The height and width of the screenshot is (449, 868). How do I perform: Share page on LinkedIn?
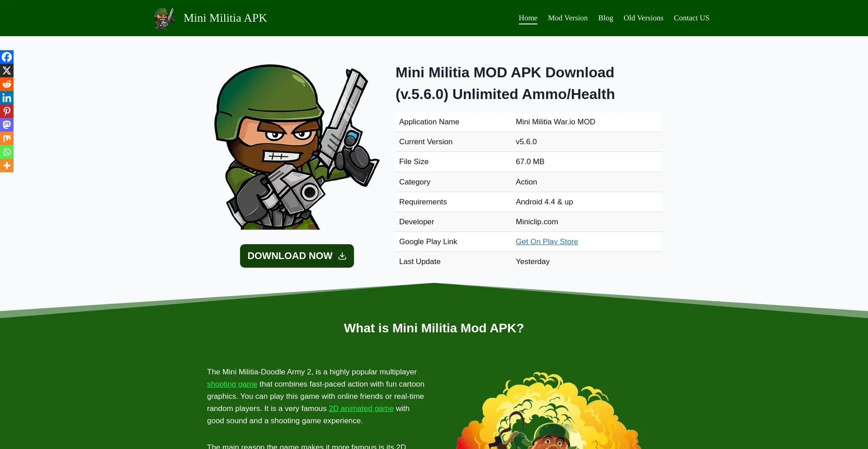[7, 98]
